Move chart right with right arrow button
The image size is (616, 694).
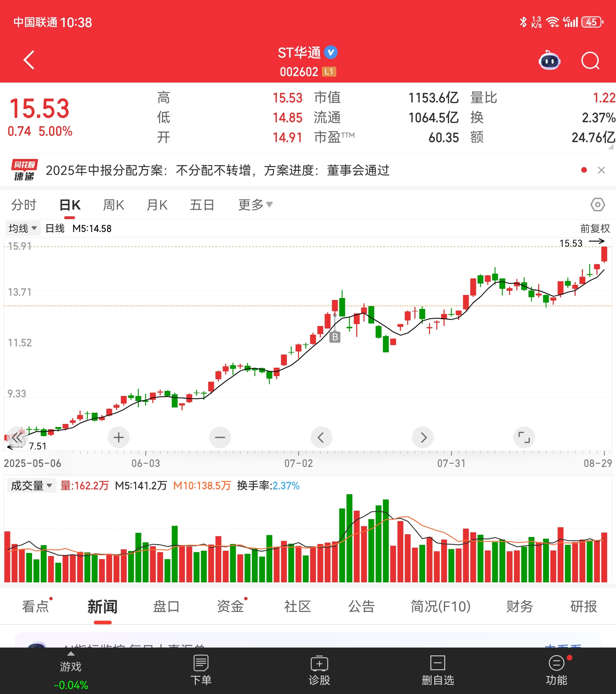click(423, 437)
